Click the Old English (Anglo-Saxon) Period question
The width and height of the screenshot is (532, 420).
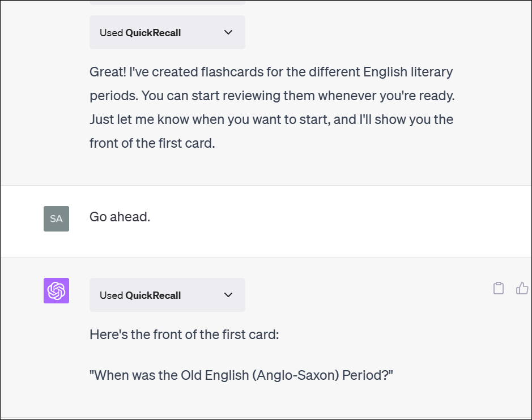(x=241, y=375)
